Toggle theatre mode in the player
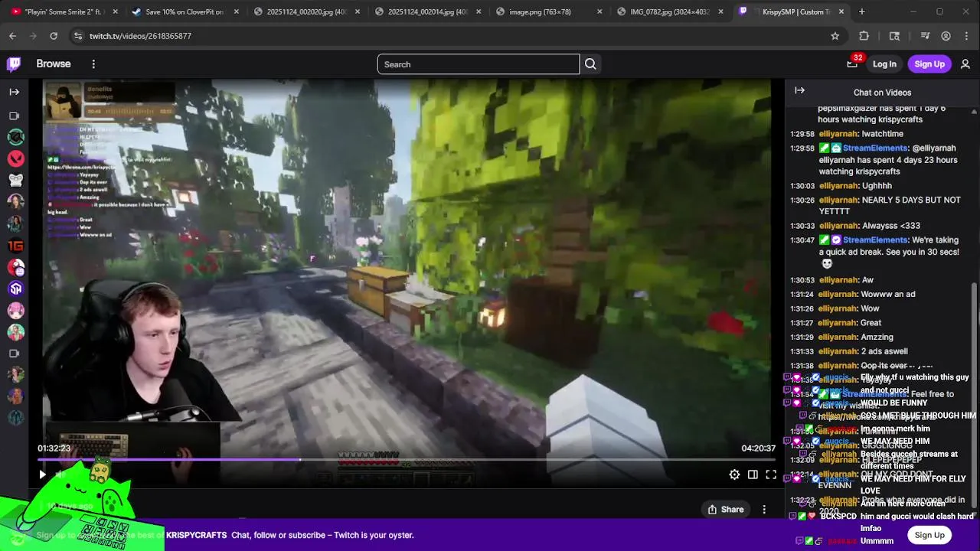This screenshot has height=551, width=980. [753, 474]
